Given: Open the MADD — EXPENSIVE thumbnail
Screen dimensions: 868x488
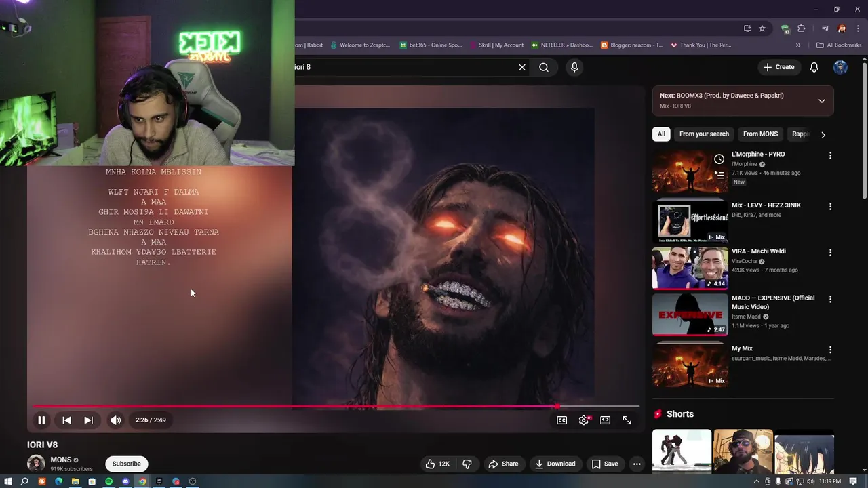Looking at the screenshot, I should pyautogui.click(x=690, y=314).
